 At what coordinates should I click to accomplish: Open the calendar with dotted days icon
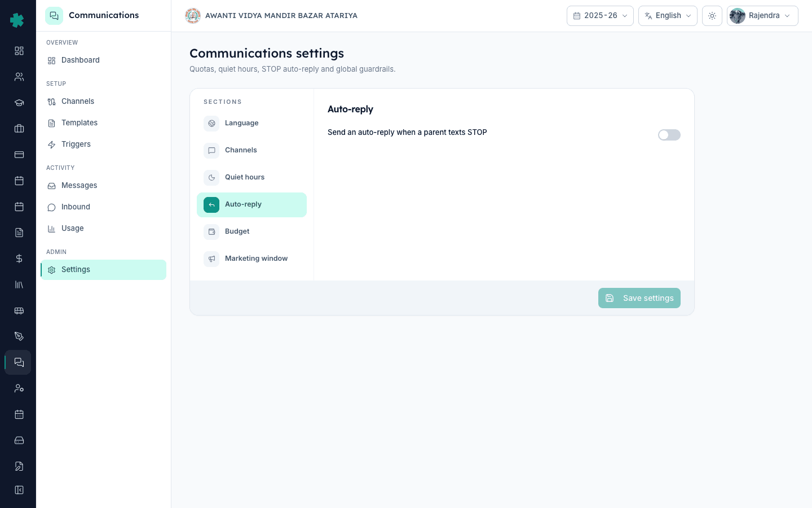click(x=19, y=414)
